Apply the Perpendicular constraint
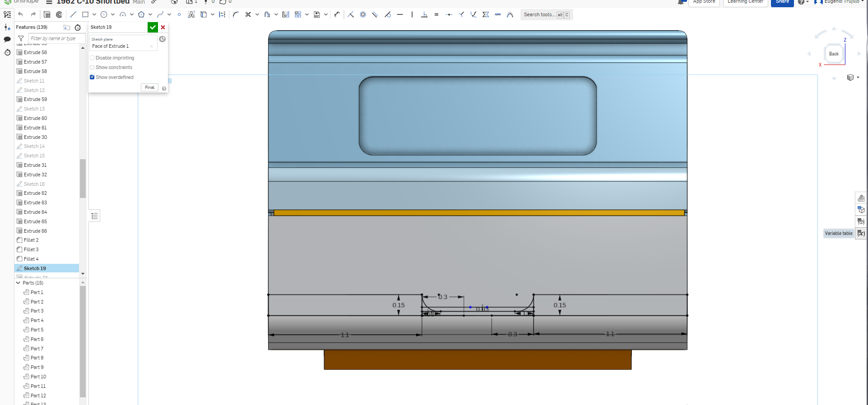The image size is (868, 405). pyautogui.click(x=424, y=14)
